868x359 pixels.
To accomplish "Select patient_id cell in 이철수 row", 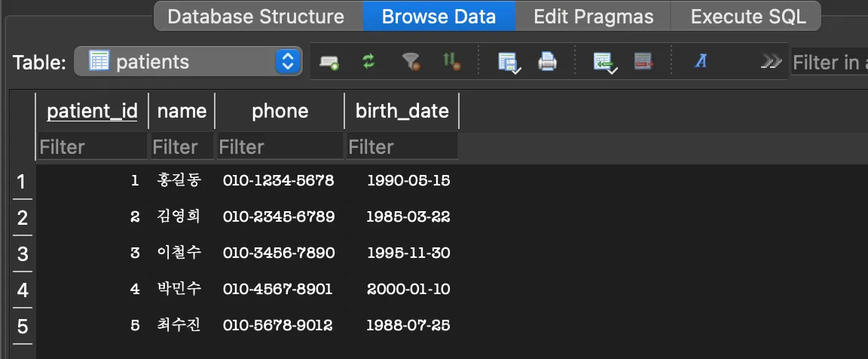I will click(x=92, y=253).
